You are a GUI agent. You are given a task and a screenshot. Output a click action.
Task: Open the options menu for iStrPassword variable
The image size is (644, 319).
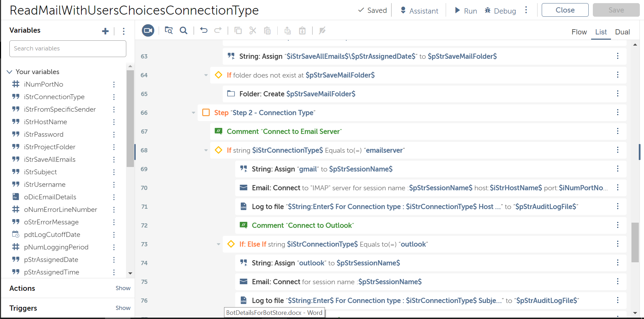tap(114, 135)
